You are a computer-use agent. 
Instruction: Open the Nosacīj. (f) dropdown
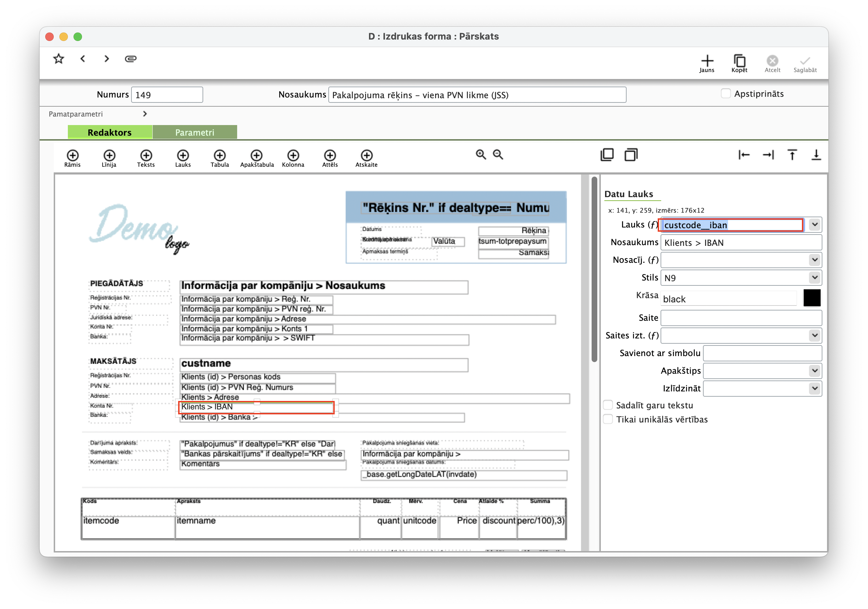pyautogui.click(x=815, y=260)
